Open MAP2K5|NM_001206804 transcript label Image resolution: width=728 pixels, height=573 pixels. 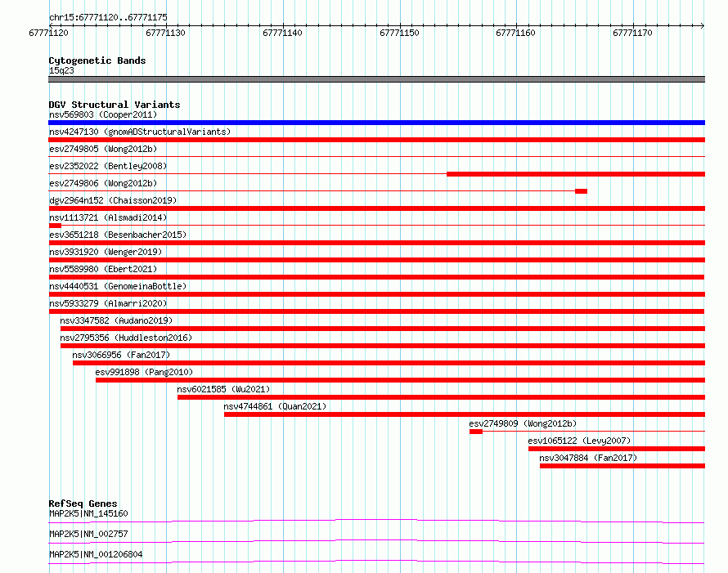[96, 554]
